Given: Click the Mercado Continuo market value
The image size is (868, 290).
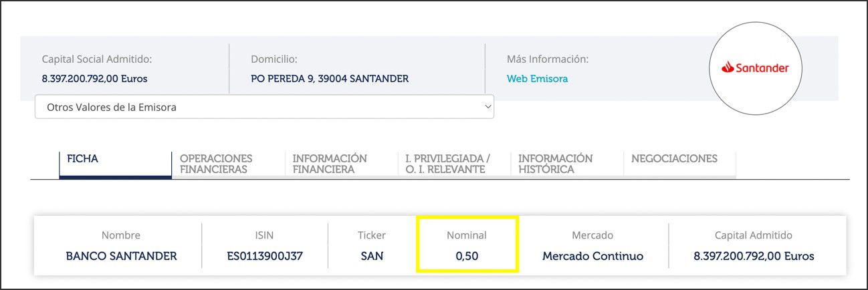Looking at the screenshot, I should point(592,256).
